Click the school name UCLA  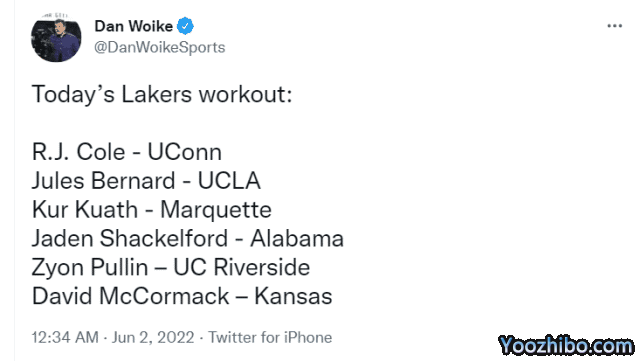[x=229, y=181]
